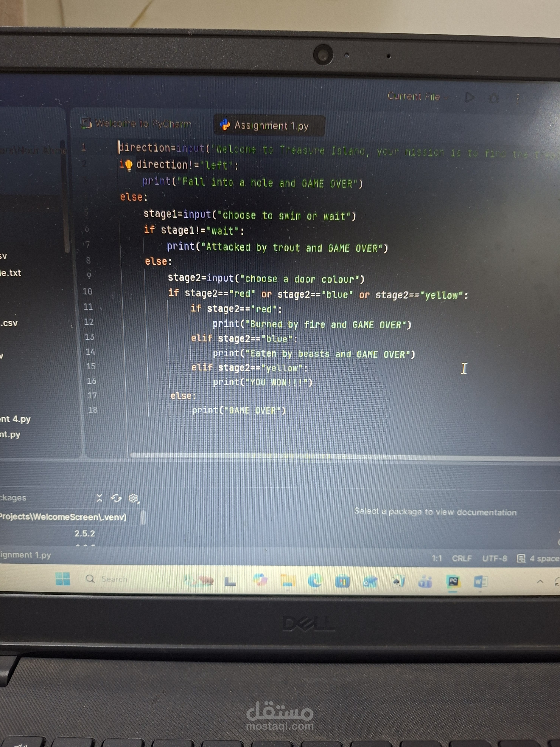The height and width of the screenshot is (747, 560).
Task: Switch to the Welcome to PyCharm tab
Action: click(x=137, y=123)
